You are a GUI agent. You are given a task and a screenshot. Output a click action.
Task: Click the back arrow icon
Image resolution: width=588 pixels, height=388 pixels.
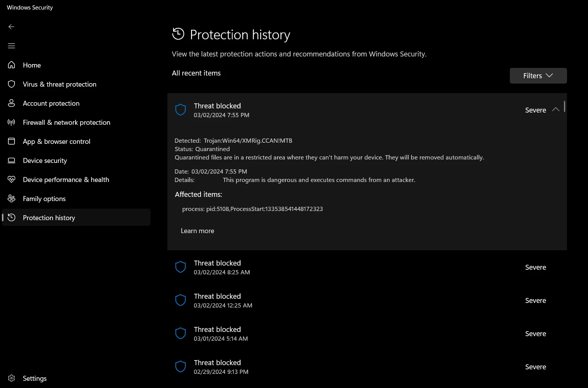point(11,27)
